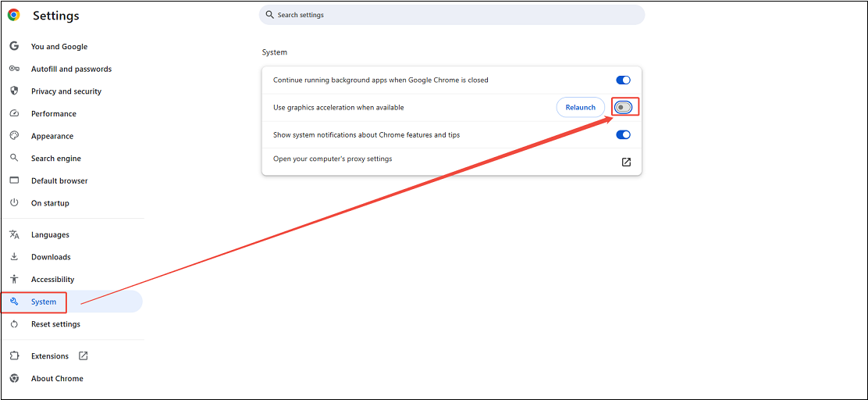This screenshot has height=400, width=868.
Task: Click the magnifier icon in the search settings bar
Action: 269,14
